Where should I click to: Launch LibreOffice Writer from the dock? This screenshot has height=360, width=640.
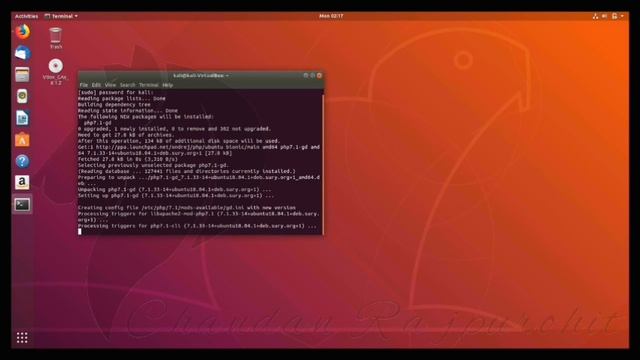(22, 118)
